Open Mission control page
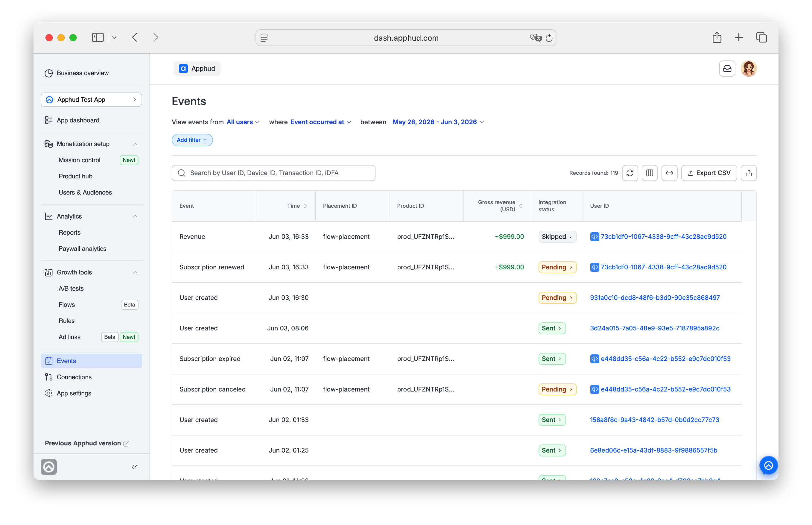The width and height of the screenshot is (812, 525). coord(79,160)
